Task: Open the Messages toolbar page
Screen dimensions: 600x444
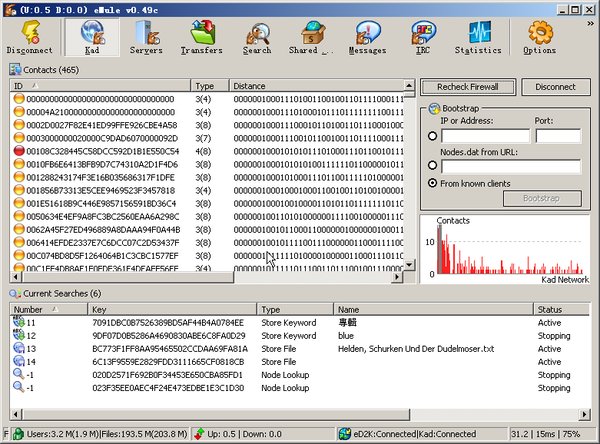Action: 367,37
